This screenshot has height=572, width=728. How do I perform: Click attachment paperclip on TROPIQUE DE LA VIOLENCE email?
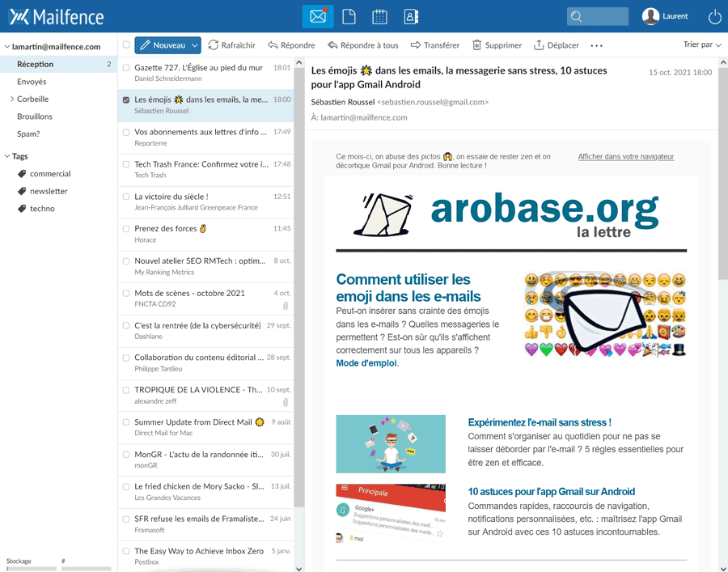[x=286, y=403]
